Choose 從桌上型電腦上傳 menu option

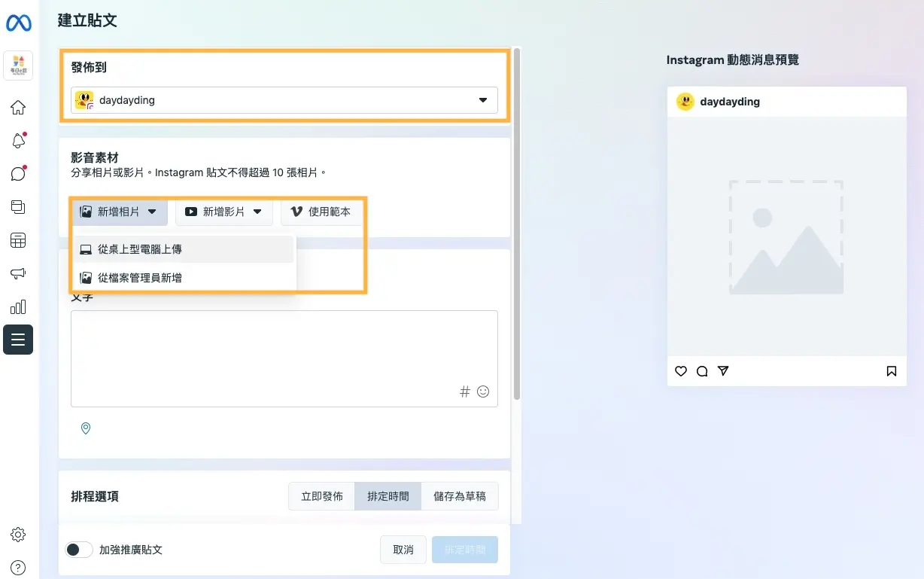point(184,249)
